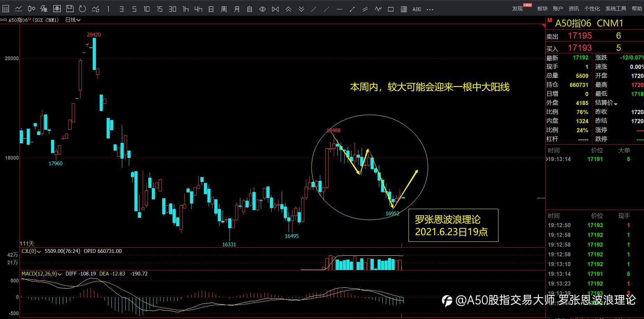Screen dimensions: 644x319
Task: Click the 总量 value 5509
Action: tap(582, 76)
